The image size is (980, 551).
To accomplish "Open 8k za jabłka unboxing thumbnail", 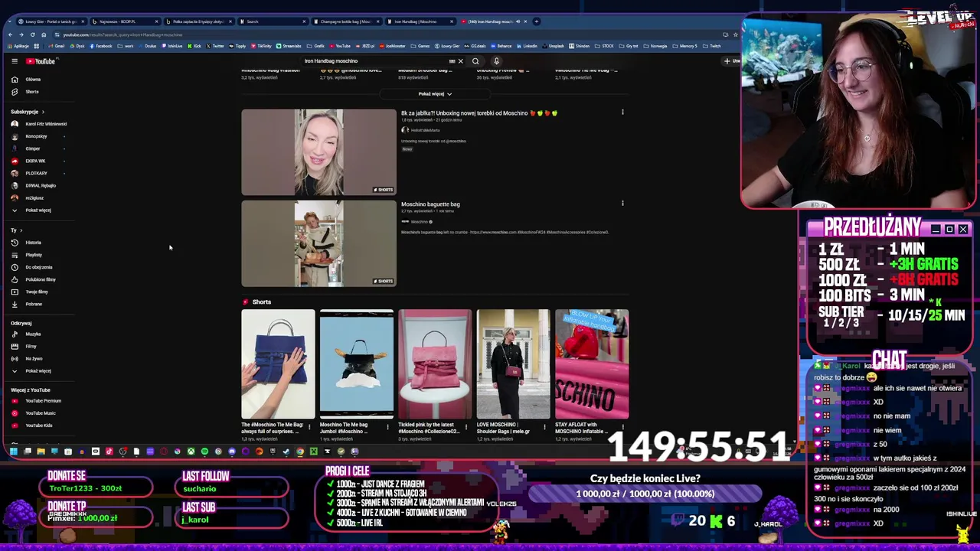I will point(318,152).
